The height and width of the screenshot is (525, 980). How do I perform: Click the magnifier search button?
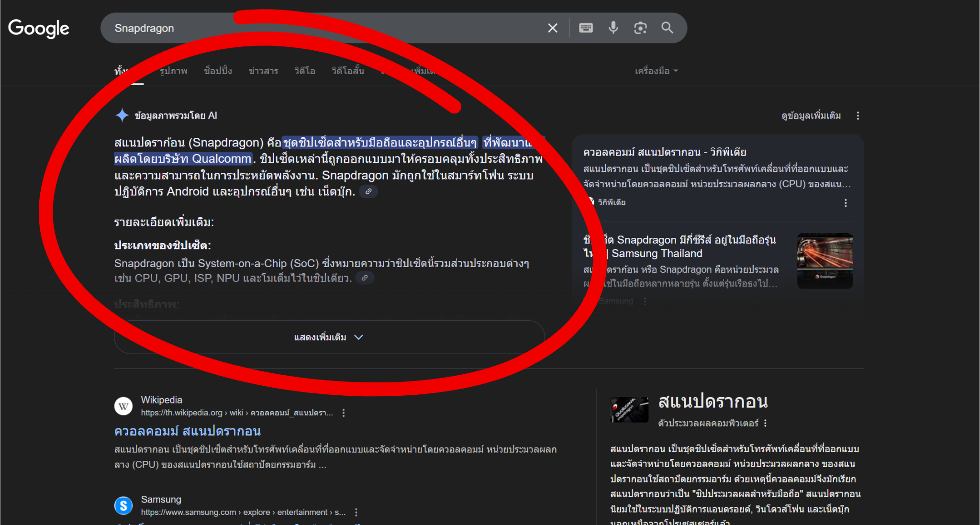tap(667, 28)
